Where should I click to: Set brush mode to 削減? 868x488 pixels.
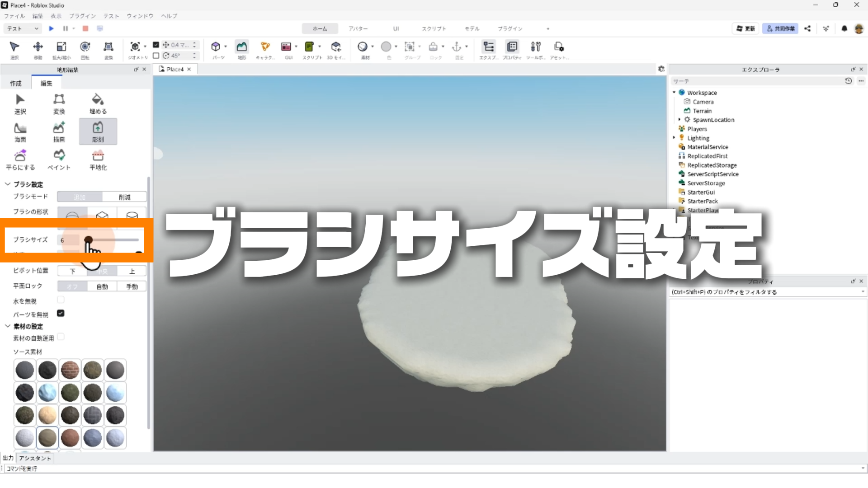tap(124, 197)
